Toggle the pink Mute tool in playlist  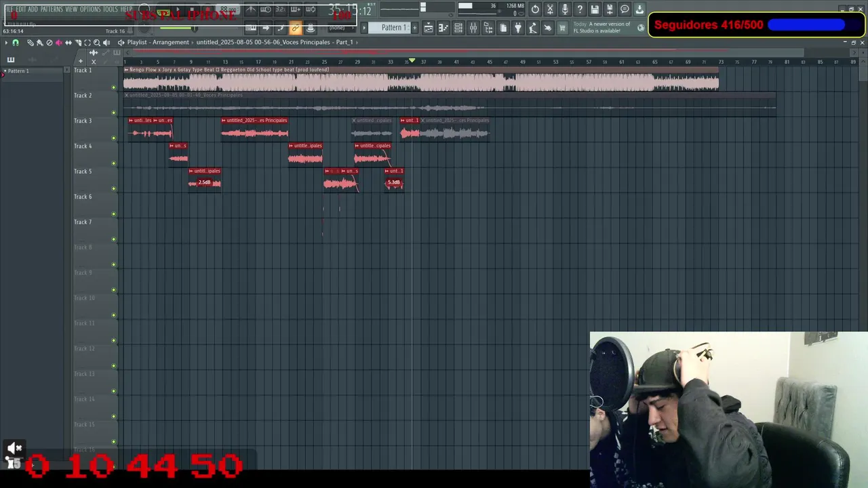click(59, 43)
